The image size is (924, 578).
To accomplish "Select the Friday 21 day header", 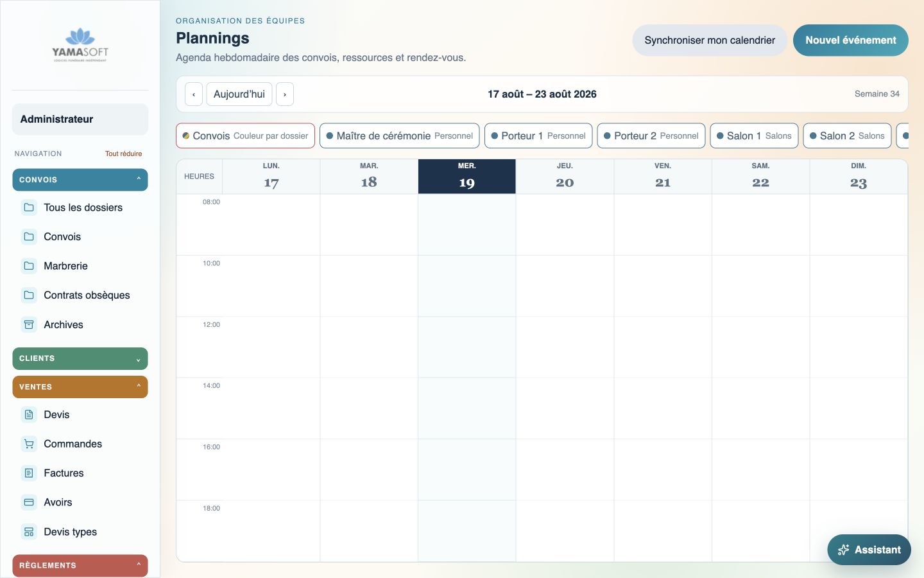I will coord(663,177).
